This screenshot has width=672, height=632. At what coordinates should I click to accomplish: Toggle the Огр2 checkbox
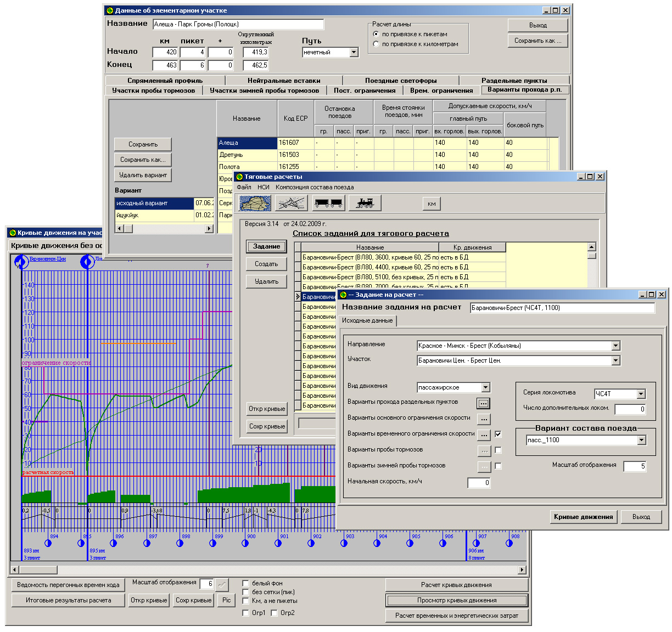coord(274,613)
